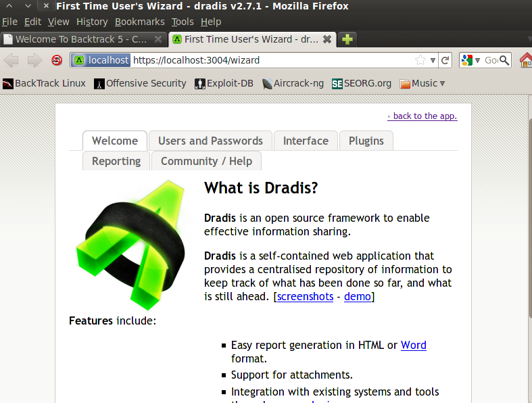The width and height of the screenshot is (532, 403).
Task: Open the Edit menu
Action: point(32,22)
